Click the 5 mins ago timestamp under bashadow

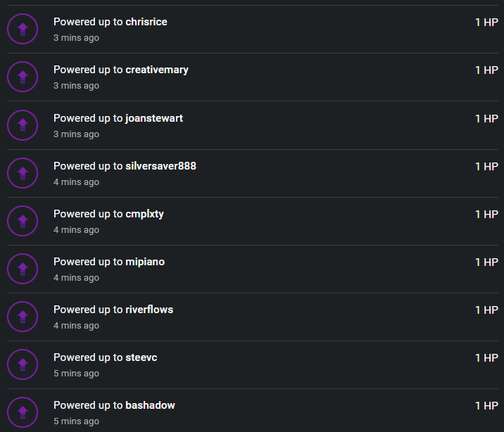tap(77, 421)
